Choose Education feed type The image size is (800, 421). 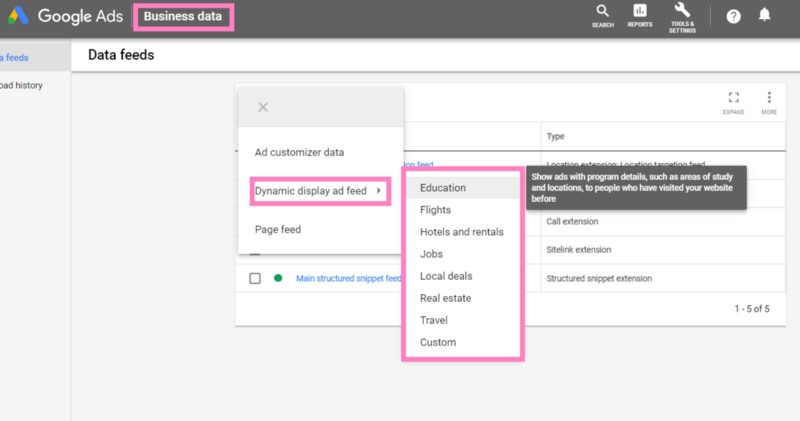tap(463, 188)
